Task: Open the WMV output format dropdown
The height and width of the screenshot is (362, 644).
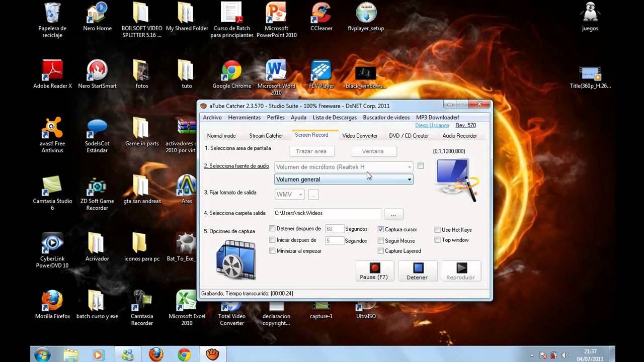Action: (289, 194)
